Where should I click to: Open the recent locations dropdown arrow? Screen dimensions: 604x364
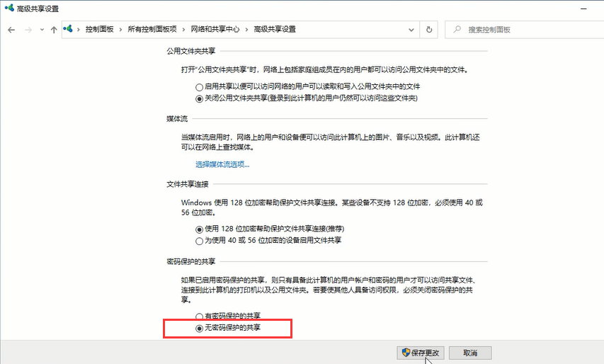tap(42, 30)
